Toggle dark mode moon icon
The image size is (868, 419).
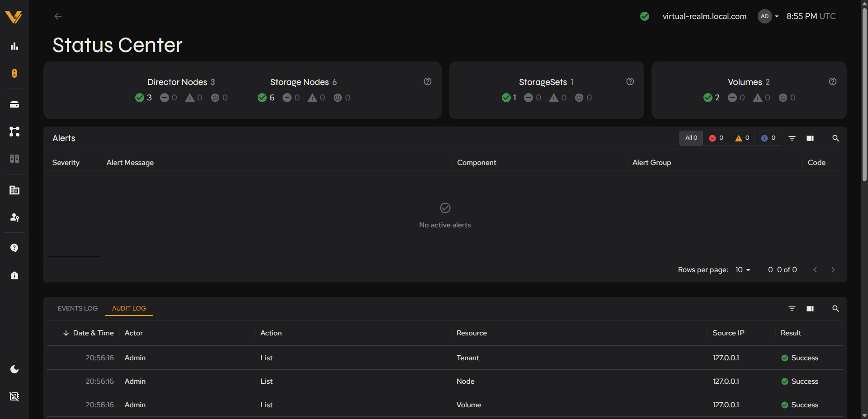tap(14, 369)
